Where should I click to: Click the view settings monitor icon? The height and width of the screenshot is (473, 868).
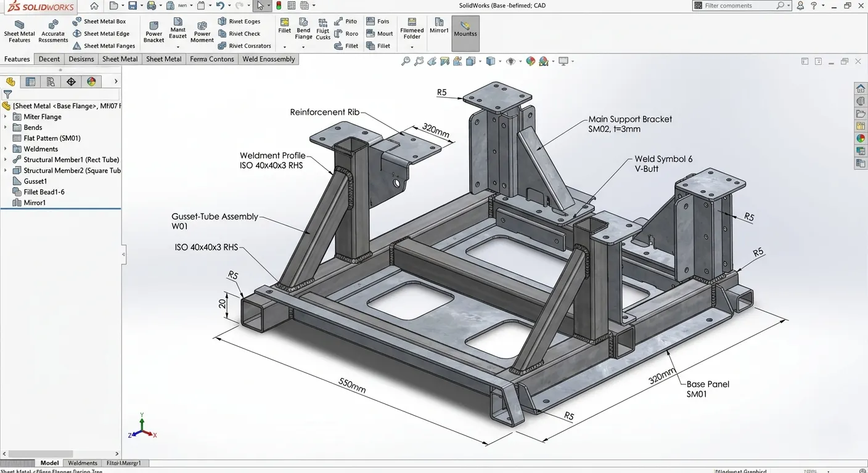(563, 61)
